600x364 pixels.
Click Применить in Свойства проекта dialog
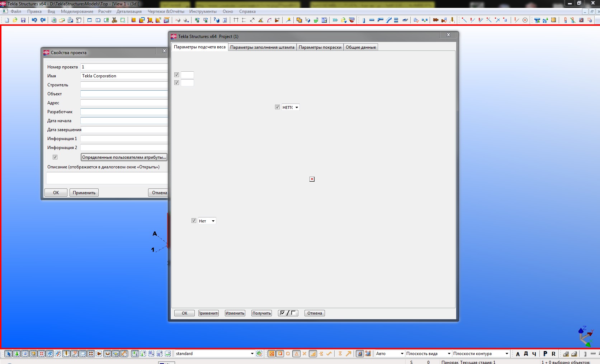84,193
